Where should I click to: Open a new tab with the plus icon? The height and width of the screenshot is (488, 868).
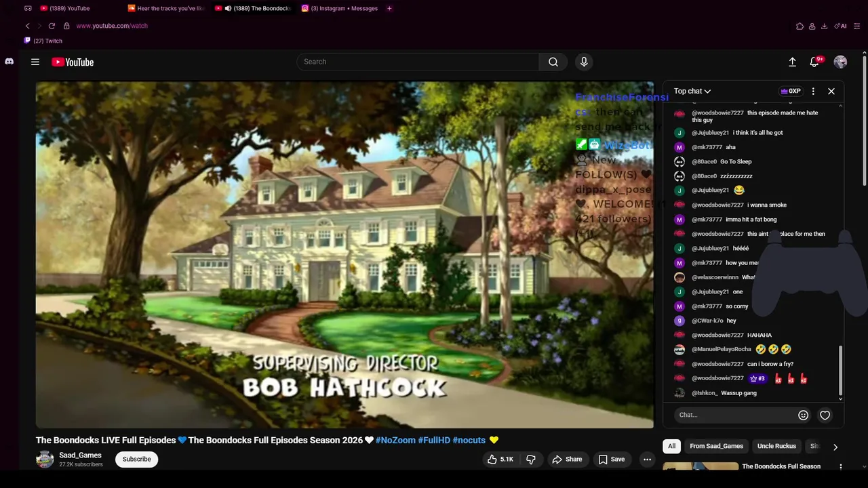[x=389, y=8]
